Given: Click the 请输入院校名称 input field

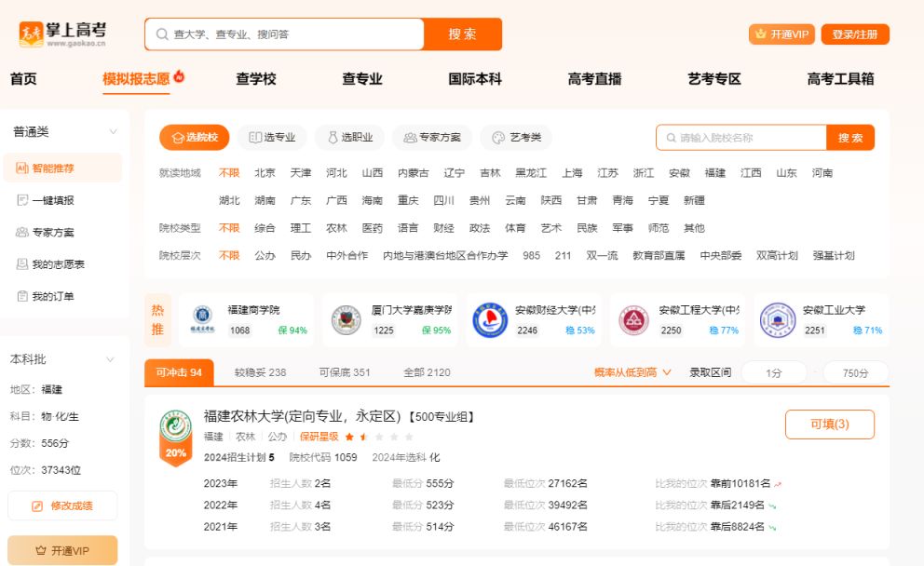Looking at the screenshot, I should (741, 138).
